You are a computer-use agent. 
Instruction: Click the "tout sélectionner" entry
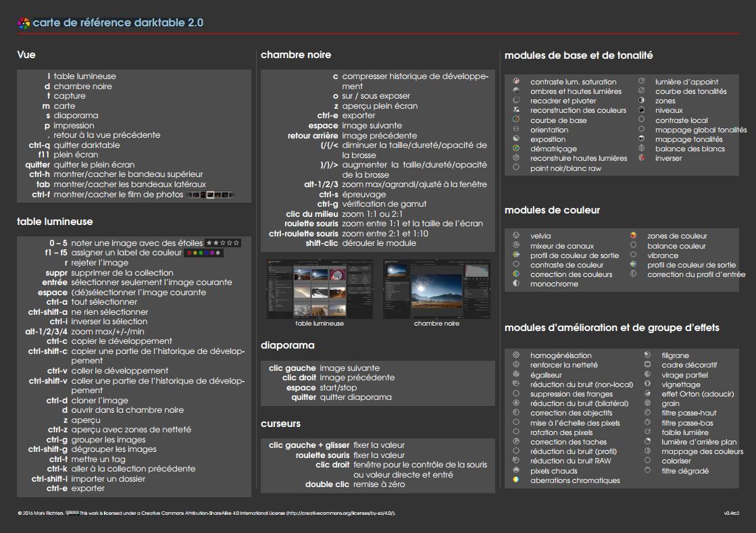click(x=104, y=302)
